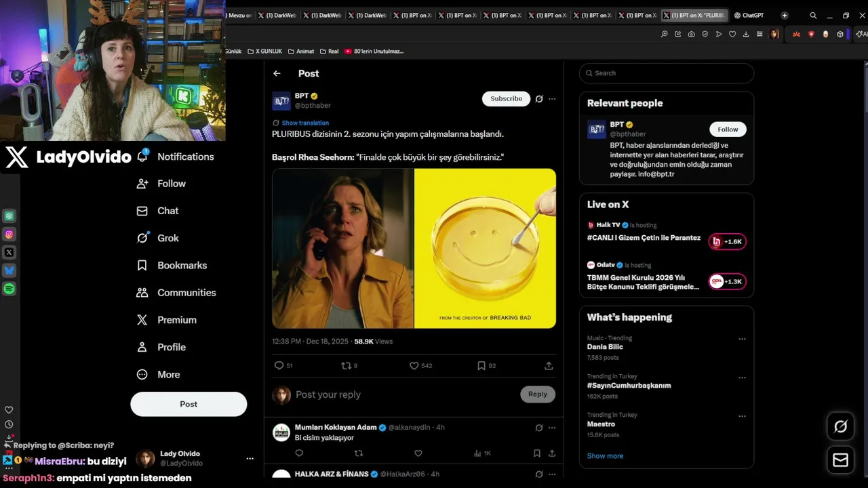Click the large Post compose button

tap(189, 404)
